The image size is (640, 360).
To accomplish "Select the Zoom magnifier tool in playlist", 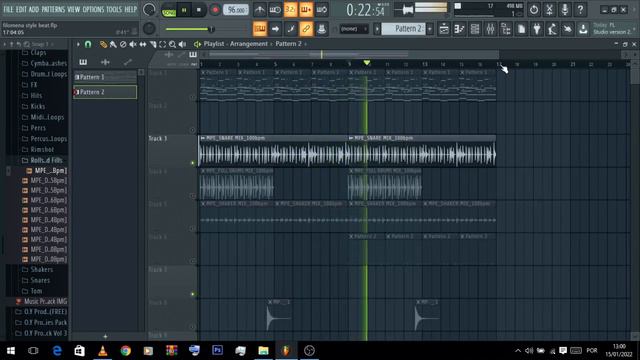I will click(x=172, y=44).
